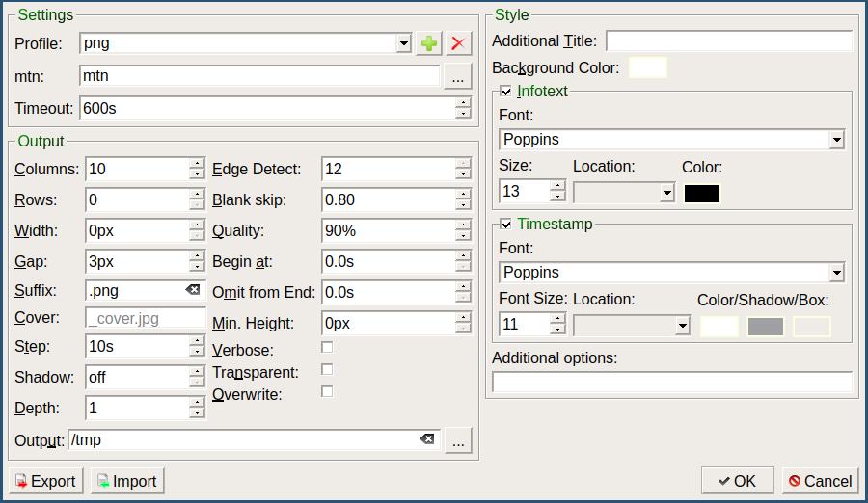Toggle the Transparent checkbox

coord(327,369)
